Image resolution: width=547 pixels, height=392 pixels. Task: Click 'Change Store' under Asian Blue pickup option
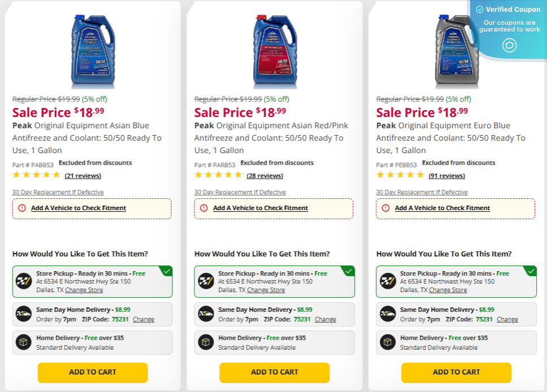[x=83, y=290]
